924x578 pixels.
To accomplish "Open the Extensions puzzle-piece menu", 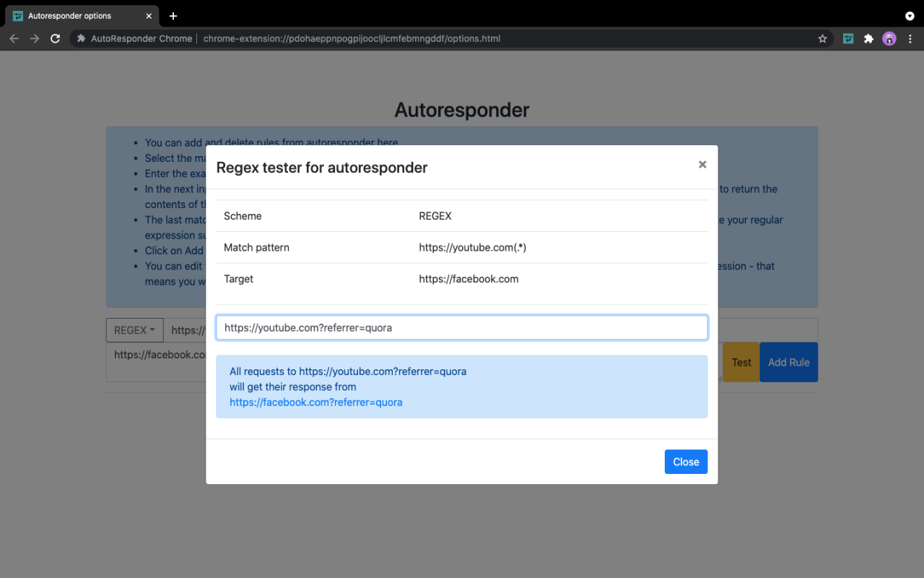I will [868, 39].
